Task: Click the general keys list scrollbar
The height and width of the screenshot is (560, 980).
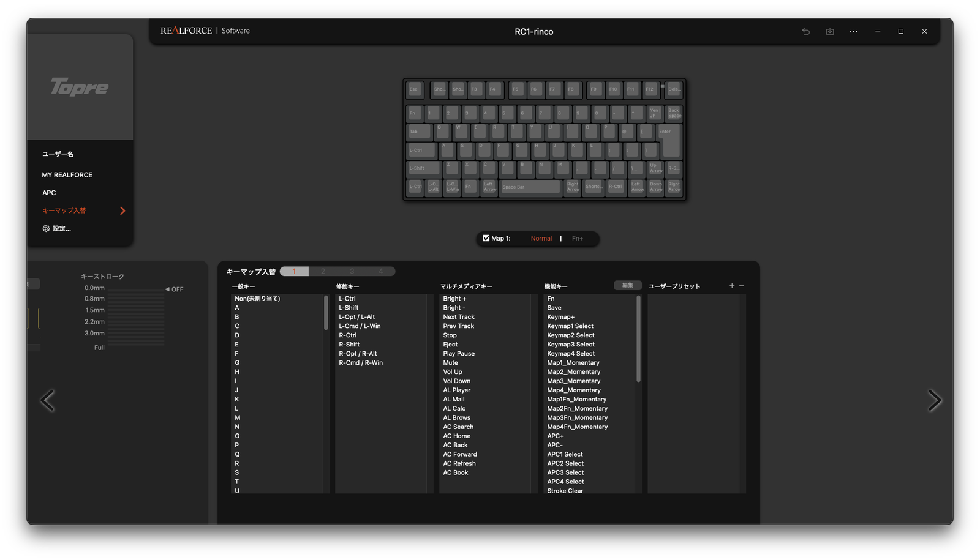Action: [326, 313]
